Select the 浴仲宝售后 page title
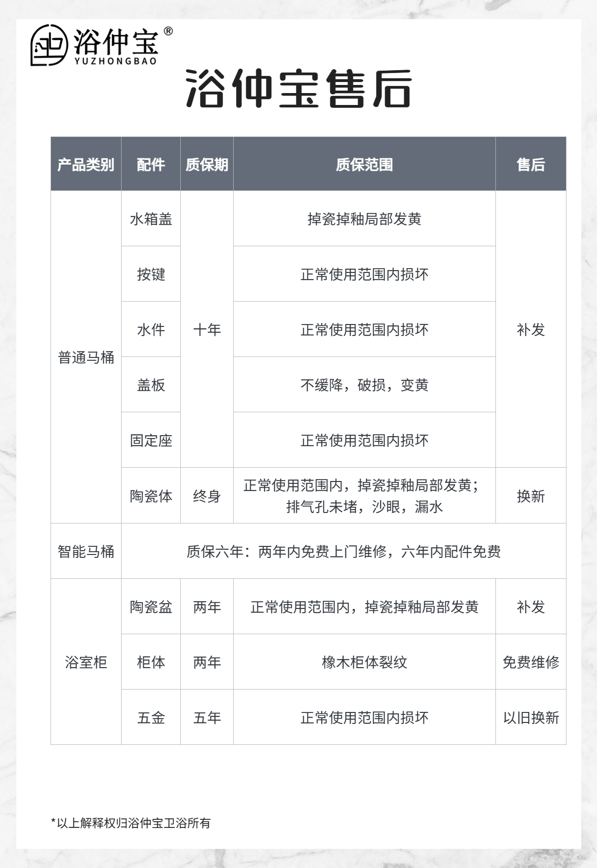Image resolution: width=597 pixels, height=868 pixels. pos(298,89)
